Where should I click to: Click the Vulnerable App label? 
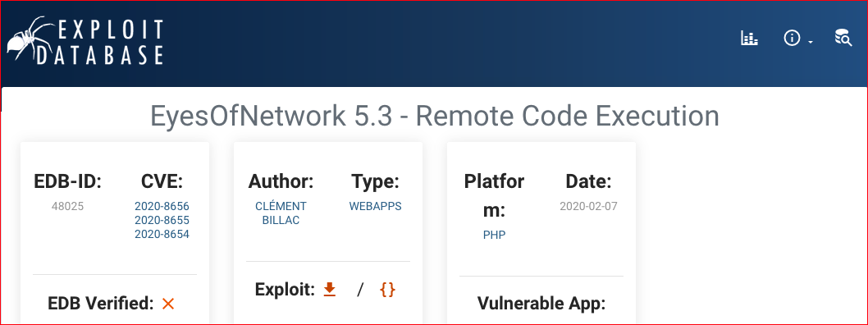[x=541, y=304]
